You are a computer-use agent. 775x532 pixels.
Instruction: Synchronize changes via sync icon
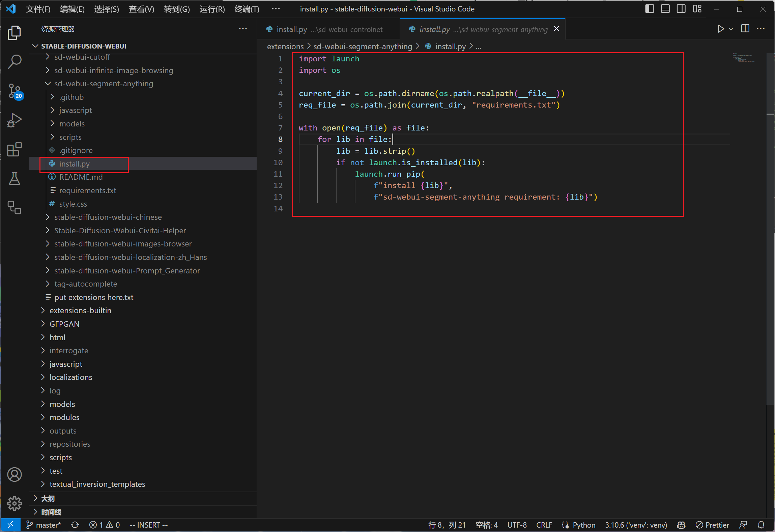click(x=75, y=525)
